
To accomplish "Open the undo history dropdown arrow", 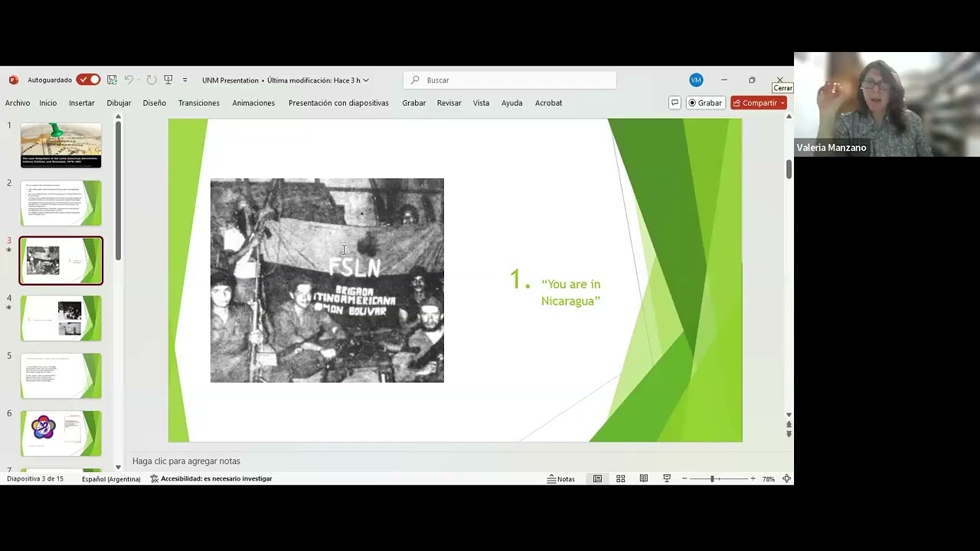I will (x=139, y=80).
